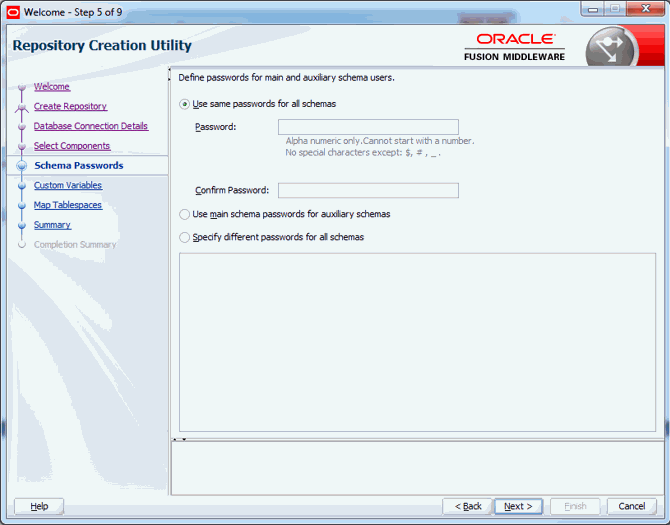This screenshot has width=670, height=525.
Task: Cancel the Repository Creation Utility wizard
Action: tap(632, 506)
